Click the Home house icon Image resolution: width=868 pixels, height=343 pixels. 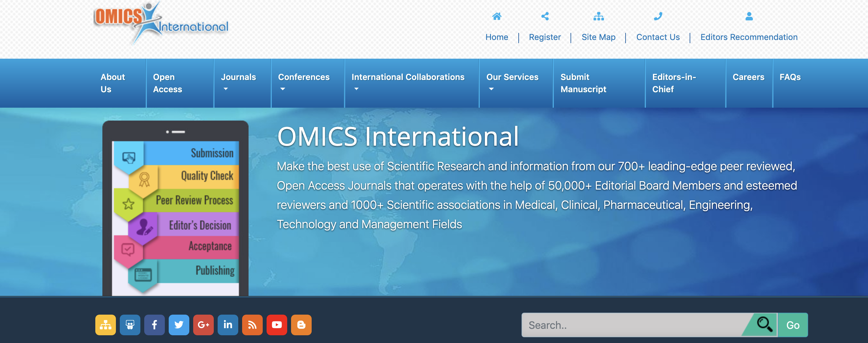tap(497, 16)
